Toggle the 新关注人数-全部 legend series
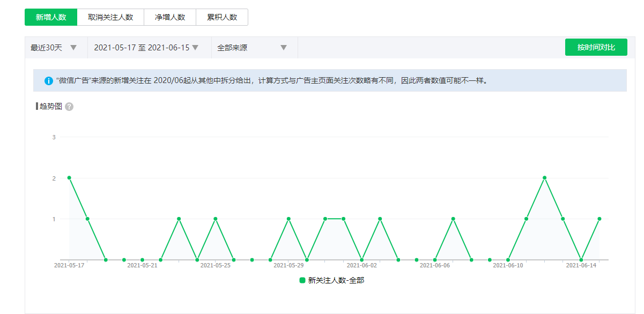 click(x=336, y=280)
